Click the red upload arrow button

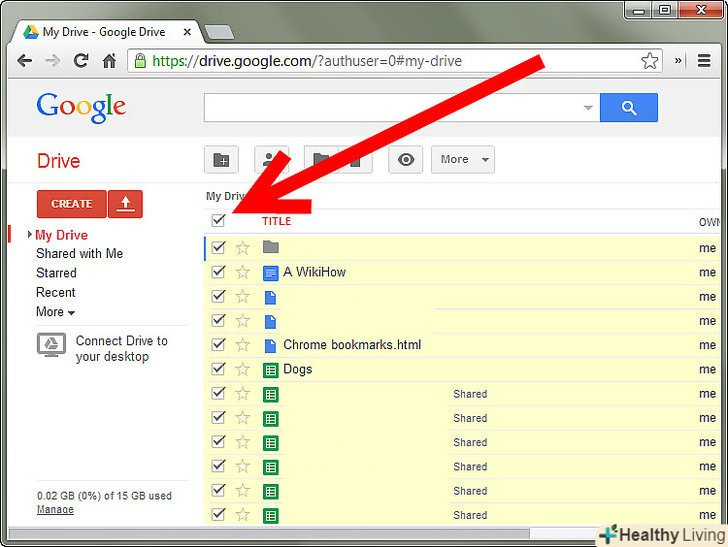pyautogui.click(x=125, y=204)
